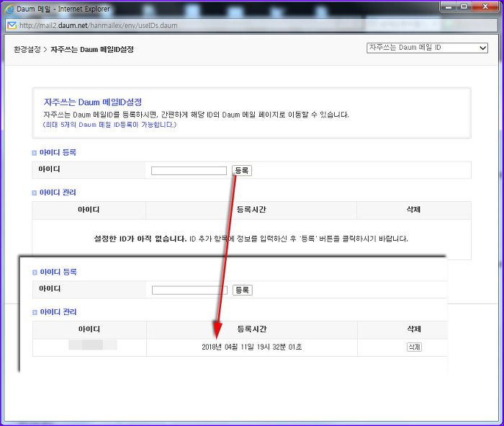Screen dimensions: 504x426
Task: Click the 최대 5개의 Daum 메일 ID note
Action: coord(109,125)
